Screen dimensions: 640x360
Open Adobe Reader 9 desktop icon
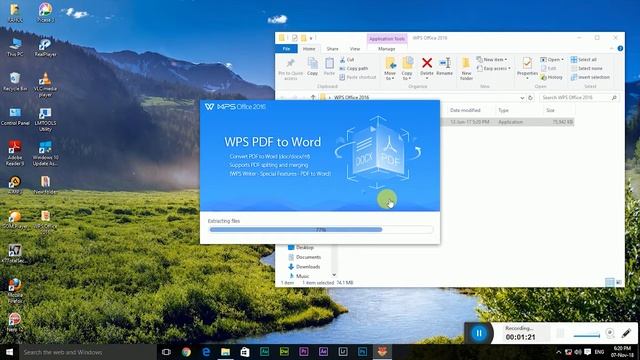[x=15, y=153]
